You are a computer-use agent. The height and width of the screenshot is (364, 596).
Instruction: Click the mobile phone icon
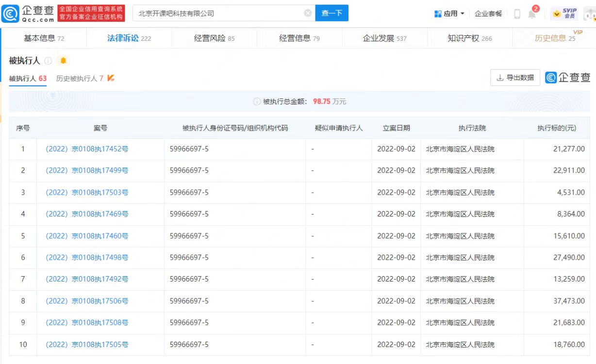(x=517, y=14)
